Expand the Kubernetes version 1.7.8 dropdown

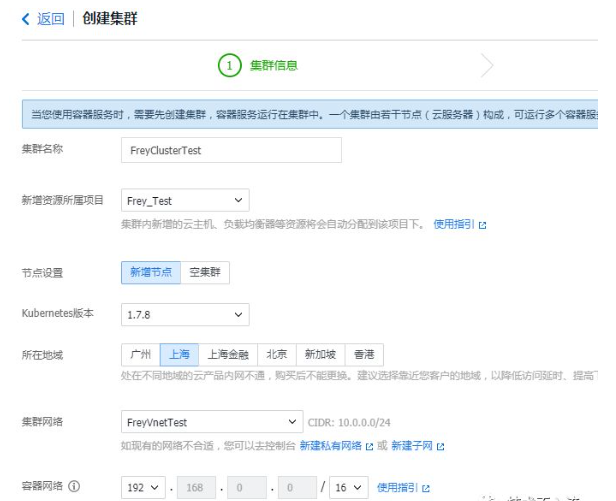[x=185, y=314]
